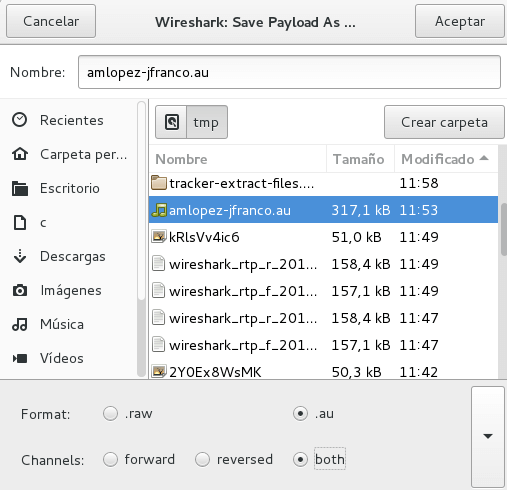Select the Vídeos camera icon
Viewport: 507px width, 490px height.
[x=20, y=358]
